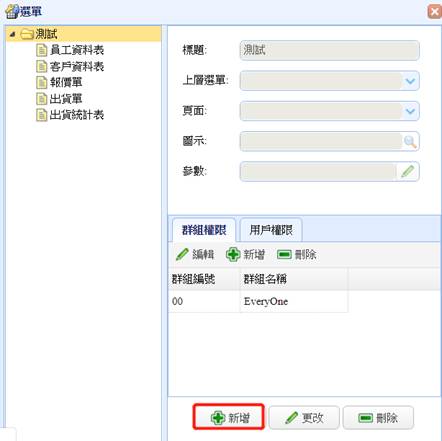Click the pencil icon in 參數 field
The height and width of the screenshot is (441, 442).
(407, 172)
